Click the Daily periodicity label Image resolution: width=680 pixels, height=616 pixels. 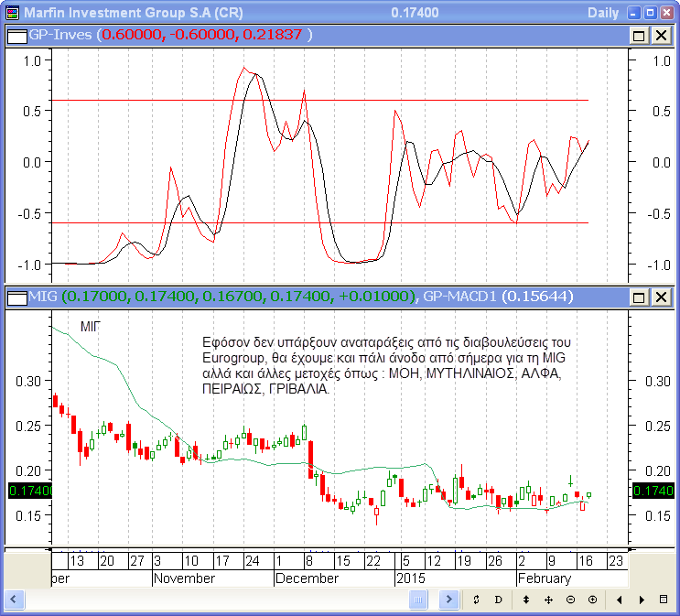603,13
